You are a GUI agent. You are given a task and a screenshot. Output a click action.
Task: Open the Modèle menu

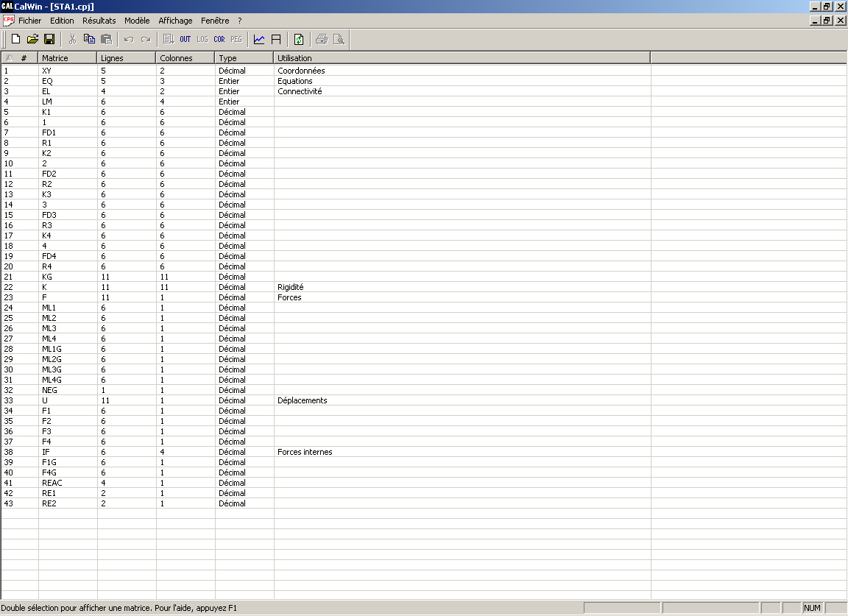pyautogui.click(x=137, y=21)
